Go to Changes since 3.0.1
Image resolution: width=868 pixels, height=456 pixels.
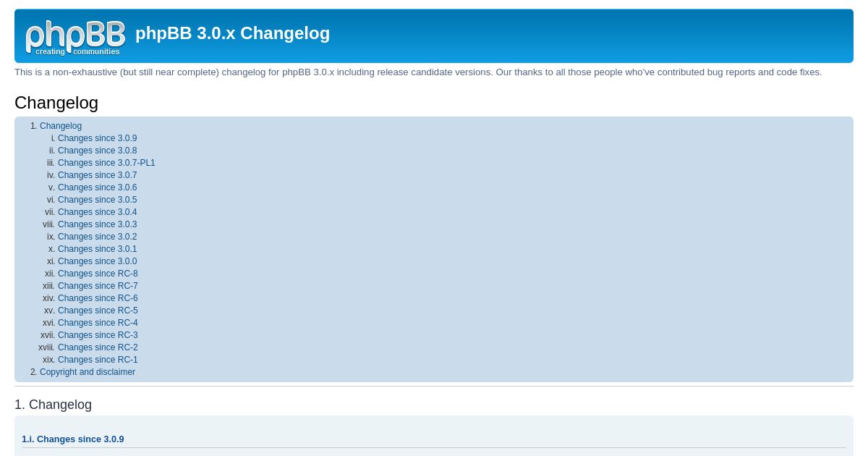coord(97,249)
